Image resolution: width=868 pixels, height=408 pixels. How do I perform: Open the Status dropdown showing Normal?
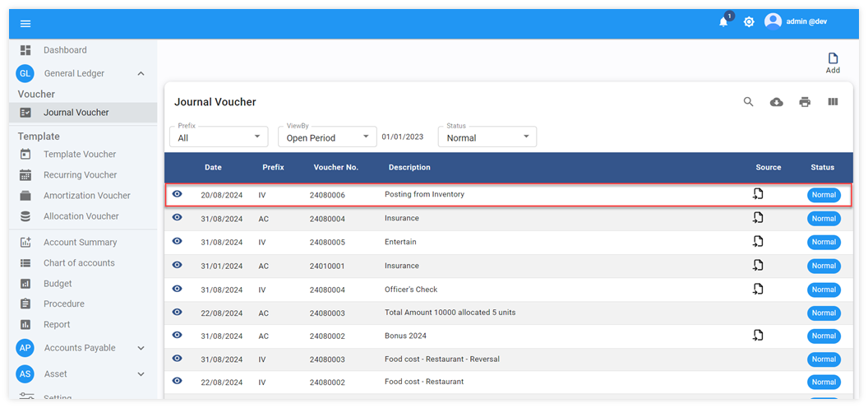(487, 137)
